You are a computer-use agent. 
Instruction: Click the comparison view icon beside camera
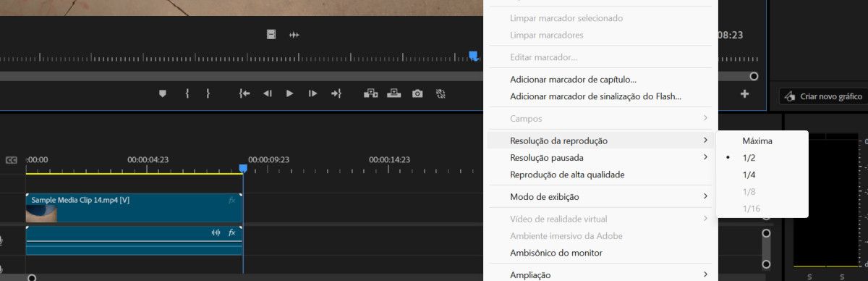pyautogui.click(x=441, y=93)
